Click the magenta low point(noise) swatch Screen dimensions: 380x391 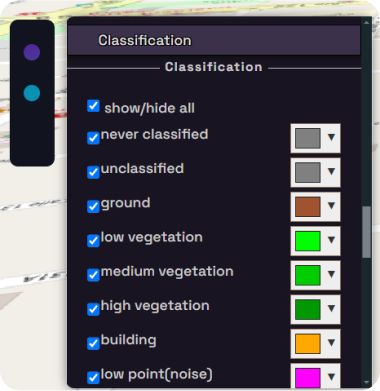(x=308, y=378)
